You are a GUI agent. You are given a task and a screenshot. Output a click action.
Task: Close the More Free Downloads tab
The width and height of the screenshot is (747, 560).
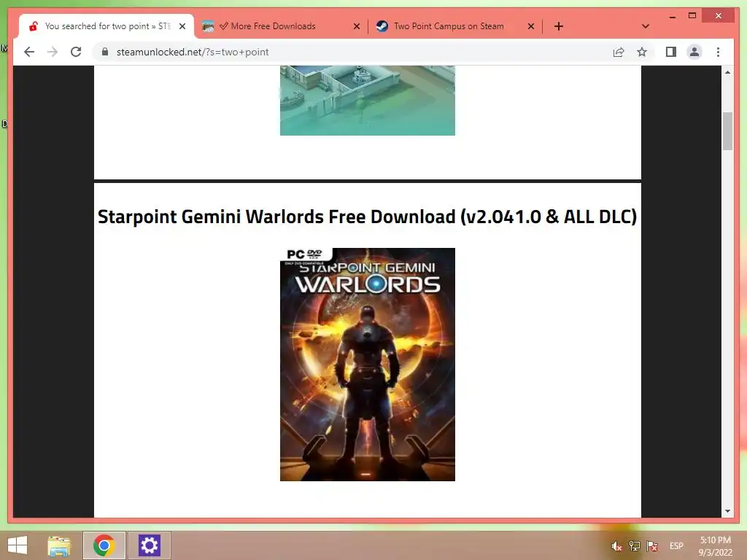click(356, 26)
